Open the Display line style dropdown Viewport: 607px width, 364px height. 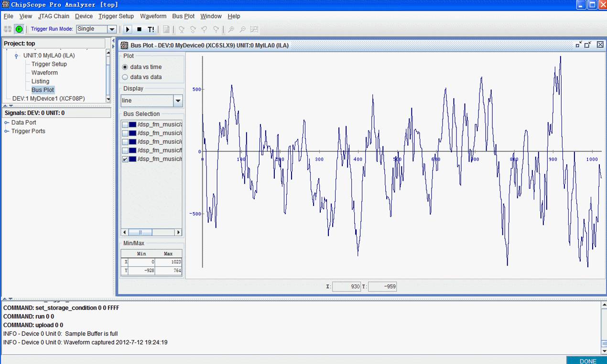pos(178,101)
